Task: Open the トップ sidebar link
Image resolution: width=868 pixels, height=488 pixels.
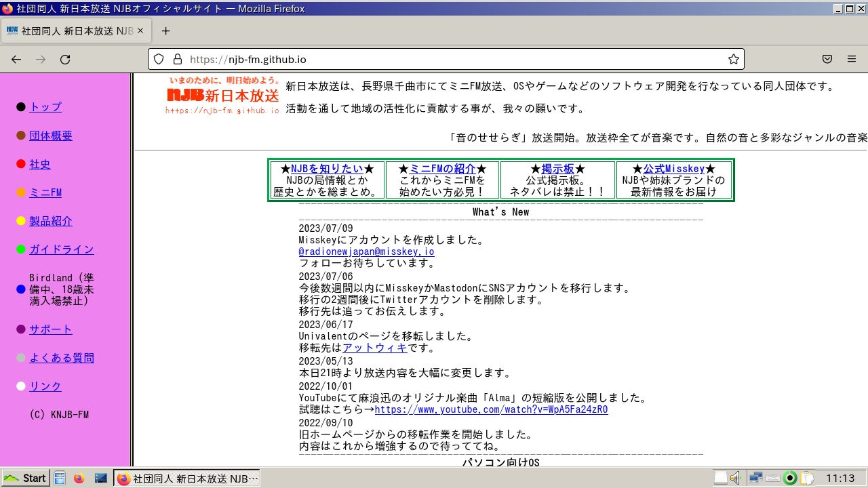Action: pos(45,107)
